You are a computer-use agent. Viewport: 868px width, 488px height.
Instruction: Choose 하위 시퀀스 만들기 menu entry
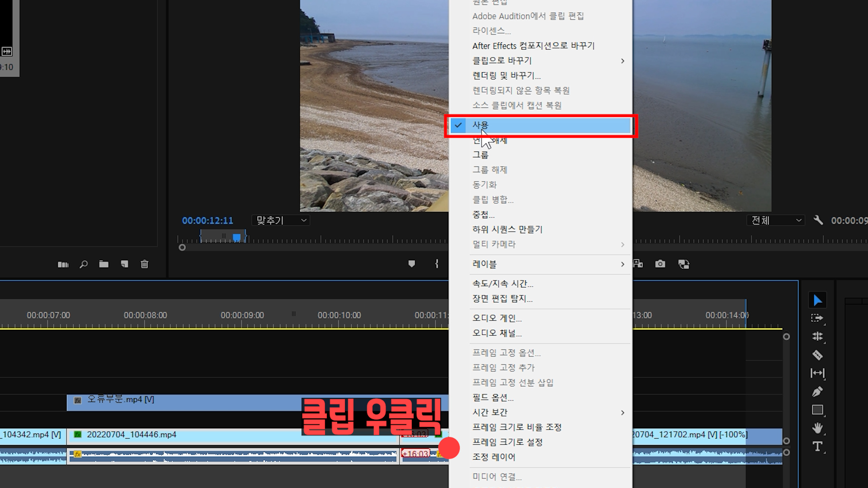click(507, 230)
